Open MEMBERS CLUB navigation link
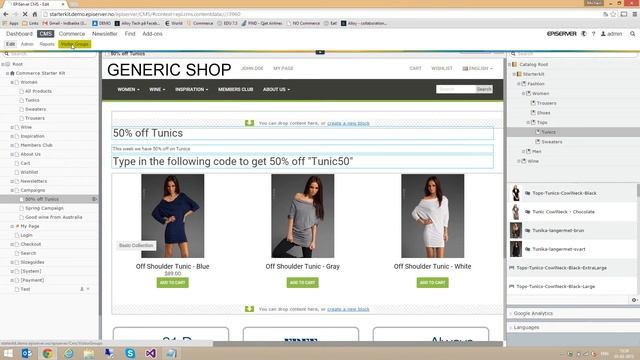 point(236,89)
